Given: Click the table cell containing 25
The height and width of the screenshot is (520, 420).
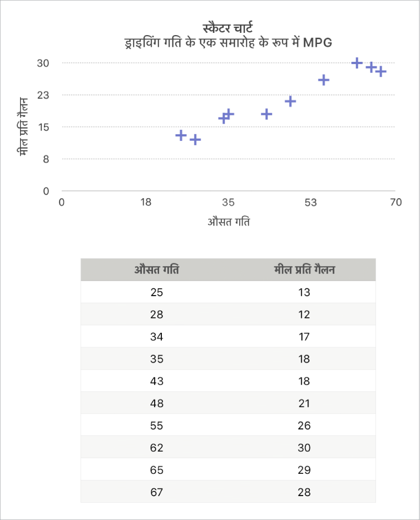Looking at the screenshot, I should coord(157,292).
